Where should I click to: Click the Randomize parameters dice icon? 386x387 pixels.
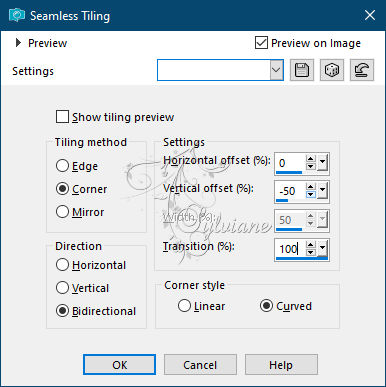332,70
